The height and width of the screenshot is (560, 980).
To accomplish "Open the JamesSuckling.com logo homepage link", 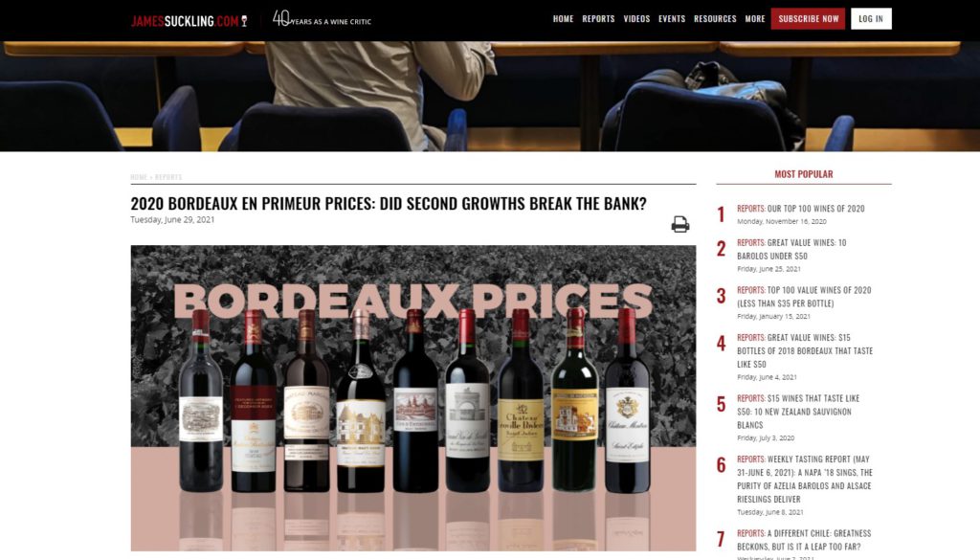I will point(189,21).
